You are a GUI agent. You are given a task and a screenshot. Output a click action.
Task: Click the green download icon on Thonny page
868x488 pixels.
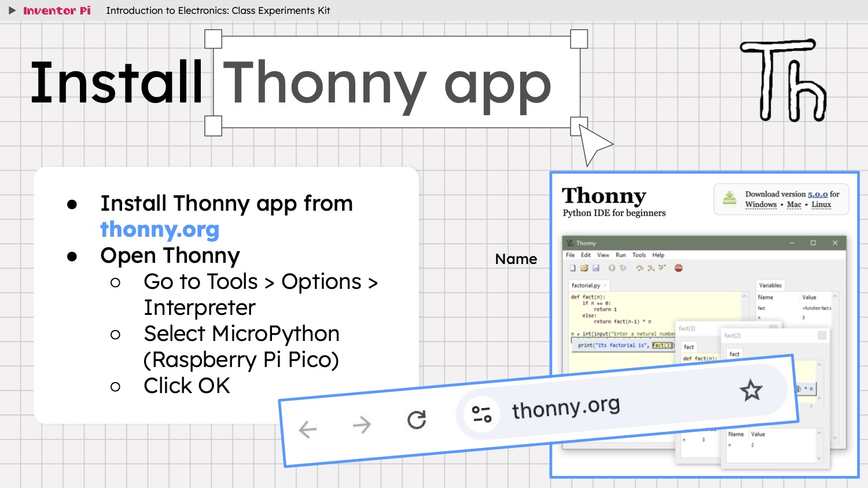pyautogui.click(x=730, y=198)
